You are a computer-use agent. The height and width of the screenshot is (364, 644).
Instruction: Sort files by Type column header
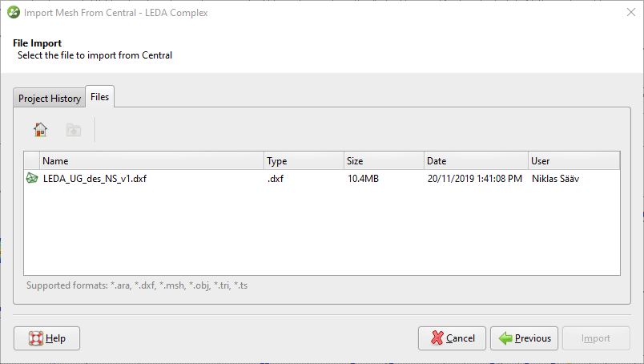[x=304, y=161]
